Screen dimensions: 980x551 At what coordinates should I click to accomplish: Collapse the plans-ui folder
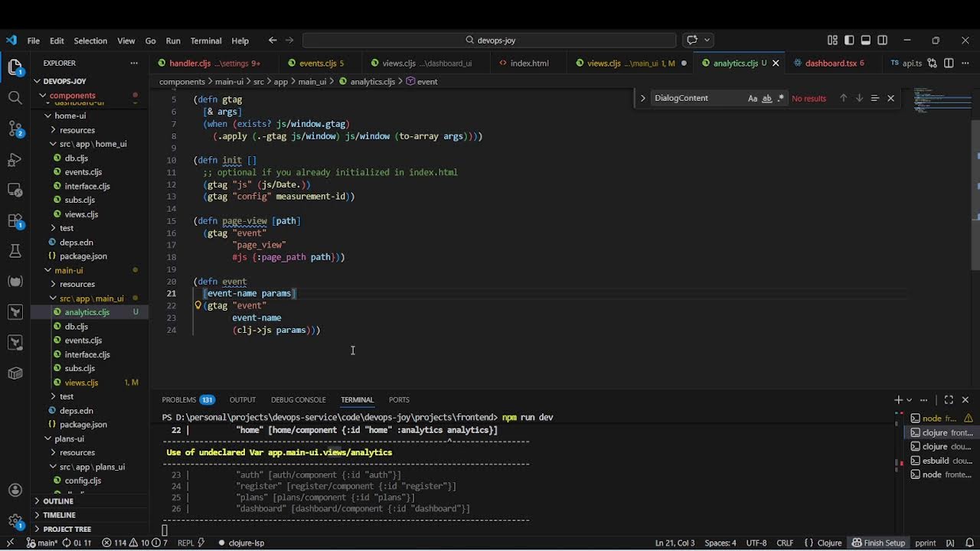click(69, 439)
